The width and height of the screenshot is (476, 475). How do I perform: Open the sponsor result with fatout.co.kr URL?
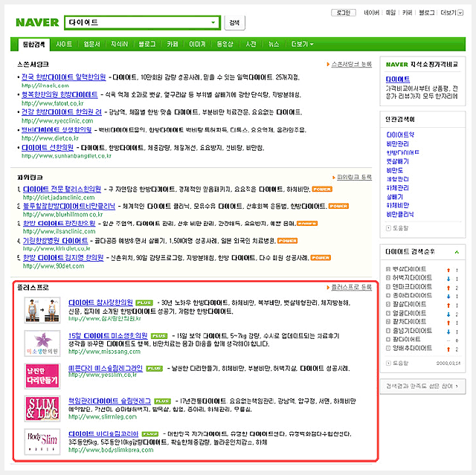click(59, 94)
